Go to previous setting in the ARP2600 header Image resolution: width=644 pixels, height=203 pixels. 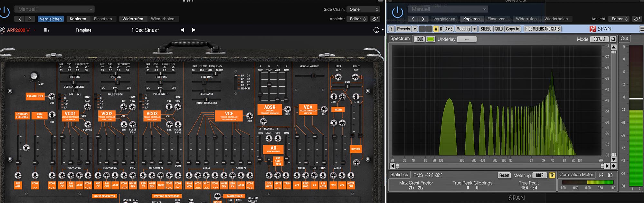(19, 19)
